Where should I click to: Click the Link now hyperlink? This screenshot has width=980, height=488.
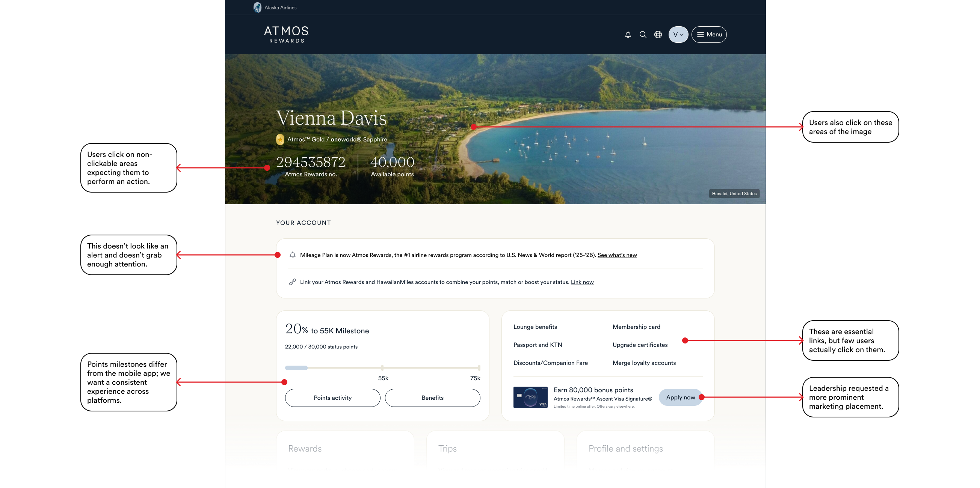(582, 282)
